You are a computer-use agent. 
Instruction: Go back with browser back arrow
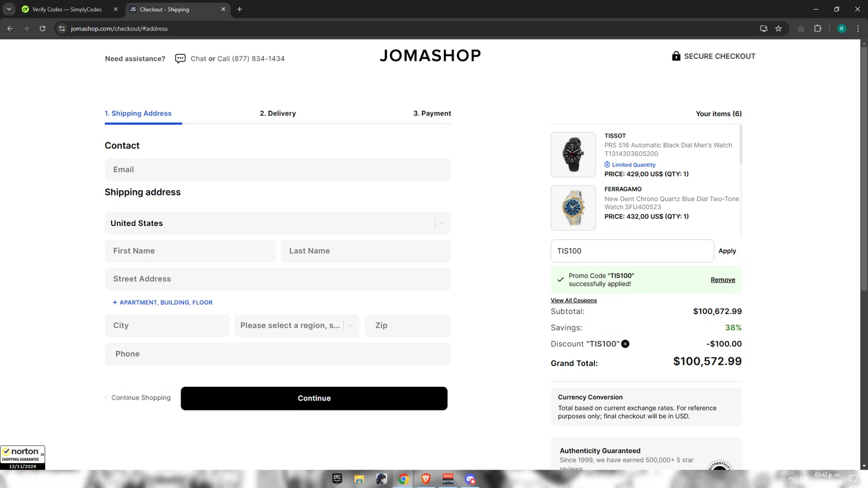[10, 28]
